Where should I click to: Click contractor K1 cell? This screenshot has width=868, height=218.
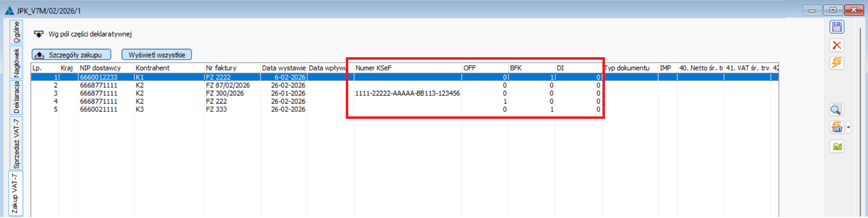pos(140,77)
